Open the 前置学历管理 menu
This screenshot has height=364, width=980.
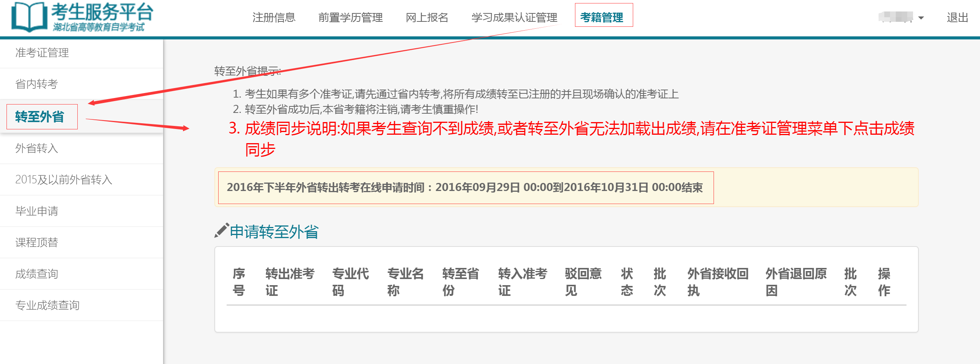(350, 18)
